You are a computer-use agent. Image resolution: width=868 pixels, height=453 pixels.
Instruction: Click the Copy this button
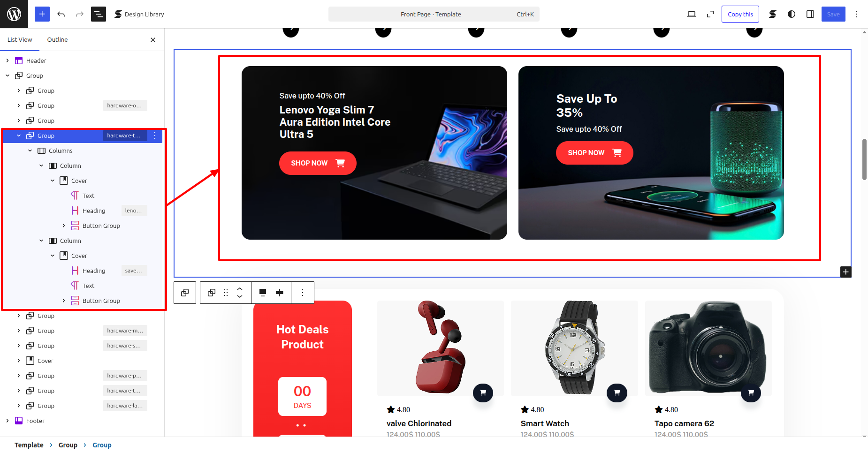click(x=740, y=14)
